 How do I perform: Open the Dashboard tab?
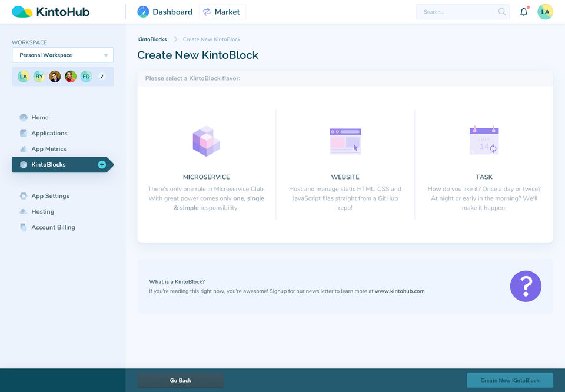[165, 12]
